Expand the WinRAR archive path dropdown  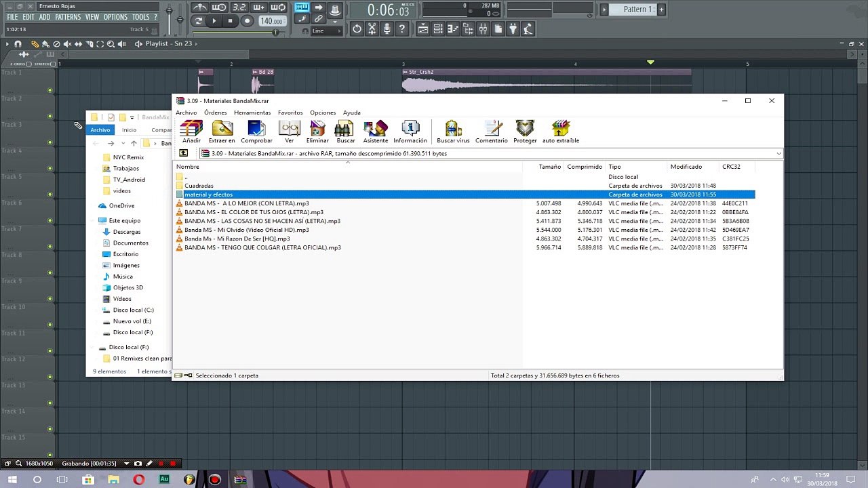click(778, 153)
